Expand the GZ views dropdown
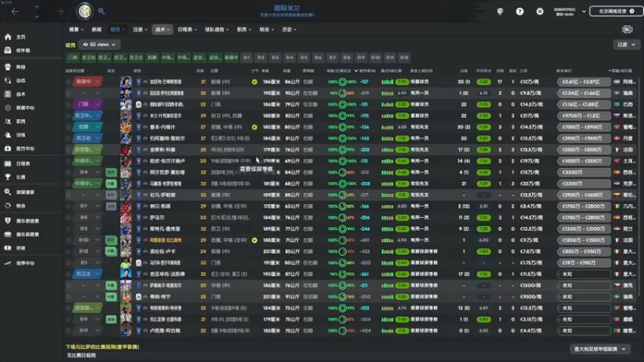This screenshot has height=362, width=644. (99, 44)
